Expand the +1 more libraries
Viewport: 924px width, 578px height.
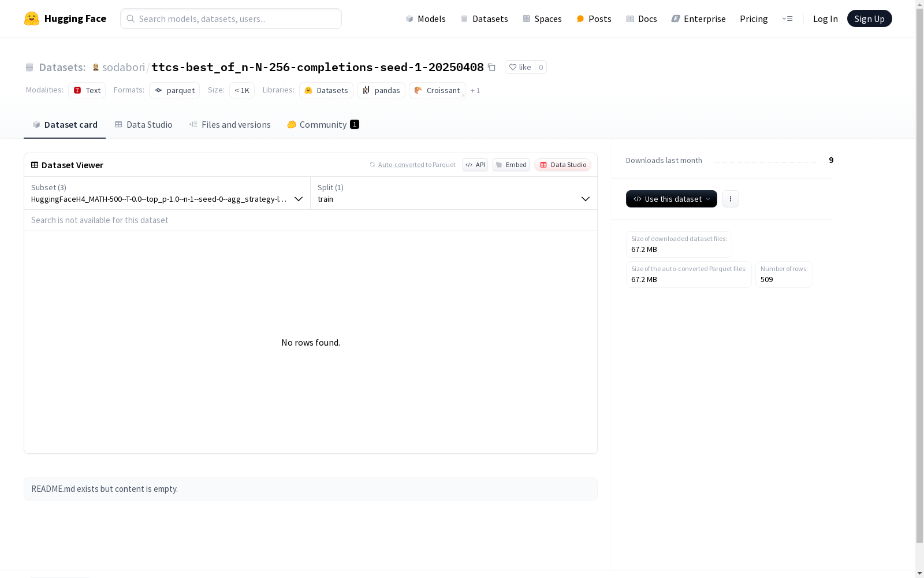[475, 90]
